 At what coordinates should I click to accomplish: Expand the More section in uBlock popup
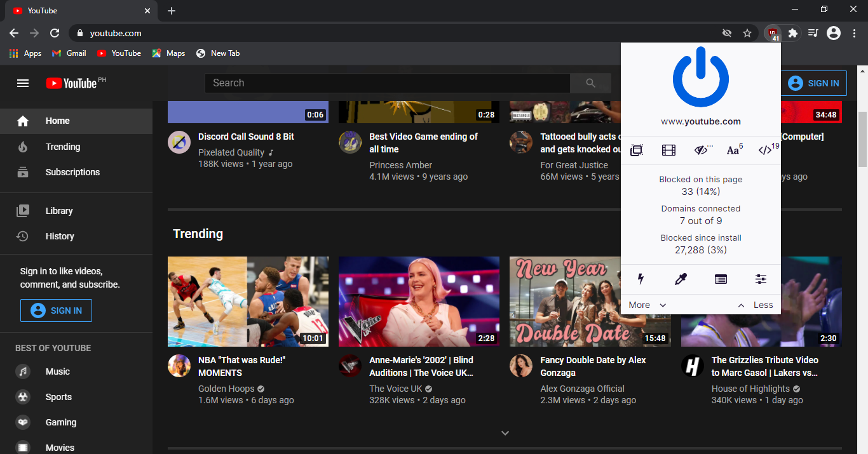[x=647, y=305]
